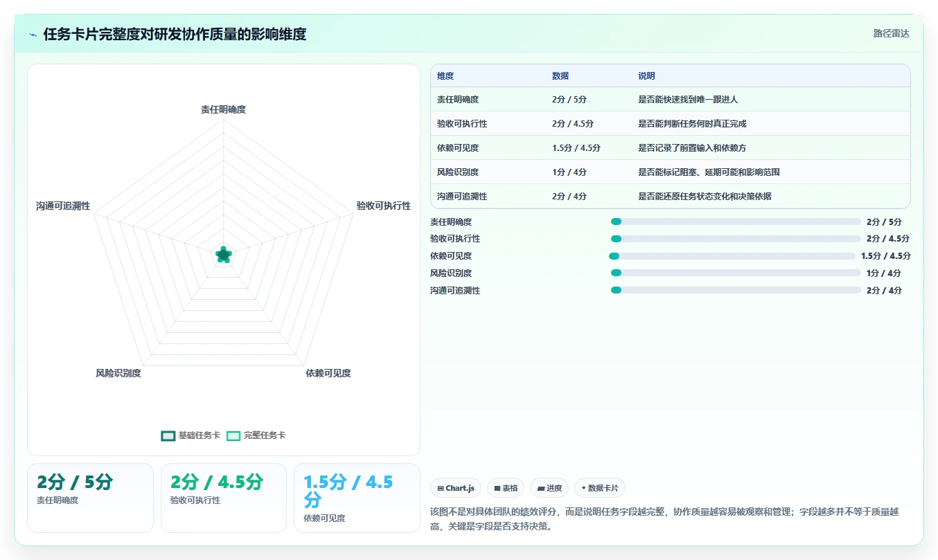The width and height of the screenshot is (938, 560).
Task: Click the footnote paragraph starting 该图不是
Action: (x=665, y=519)
